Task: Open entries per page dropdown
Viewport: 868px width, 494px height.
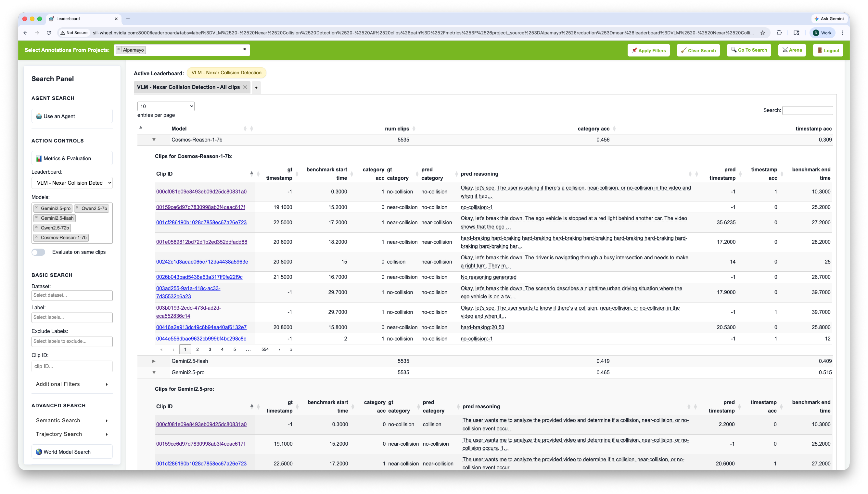Action: (166, 106)
